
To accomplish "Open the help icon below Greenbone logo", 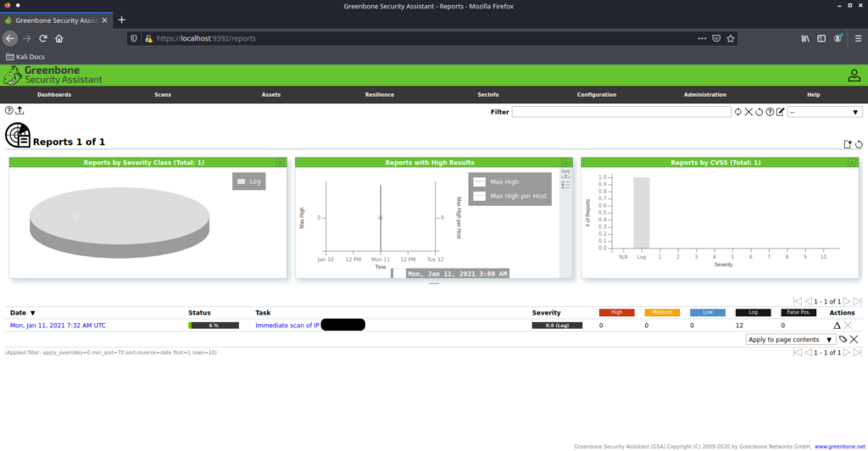I will tap(8, 110).
